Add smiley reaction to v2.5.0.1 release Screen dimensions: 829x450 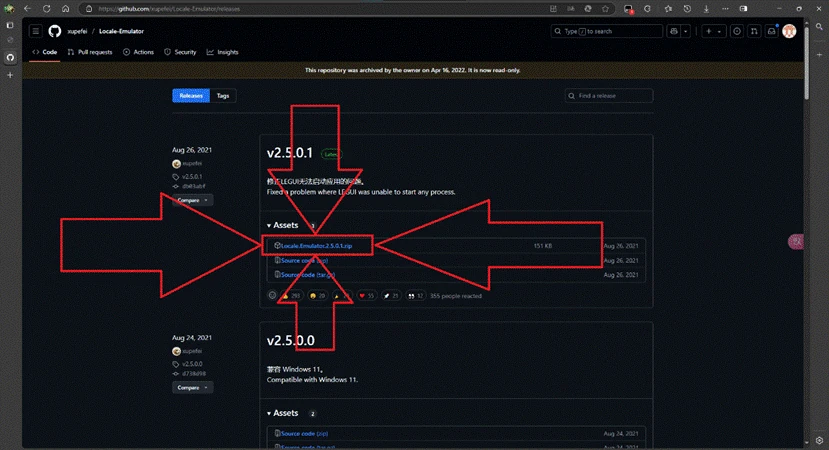point(272,296)
